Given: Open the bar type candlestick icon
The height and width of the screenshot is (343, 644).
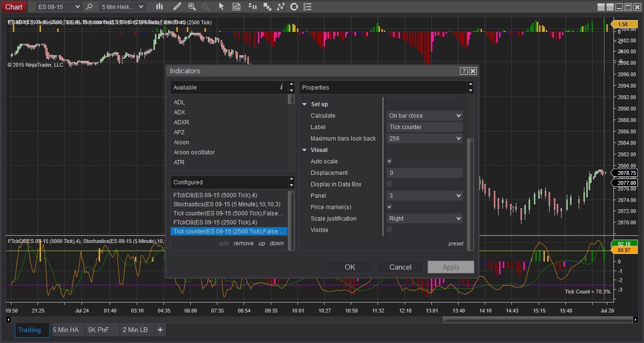Looking at the screenshot, I should pyautogui.click(x=159, y=7).
